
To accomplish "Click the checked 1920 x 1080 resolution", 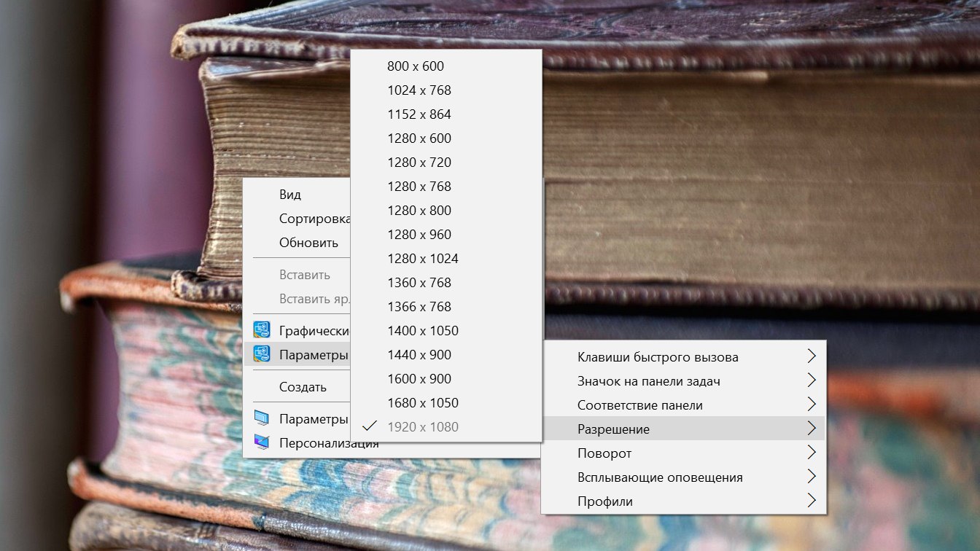I will 446,427.
